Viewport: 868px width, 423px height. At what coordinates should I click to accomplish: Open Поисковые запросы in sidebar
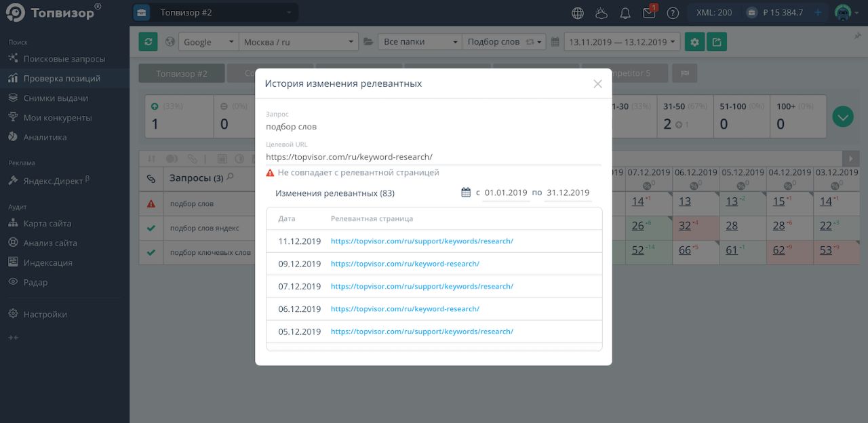[x=64, y=59]
